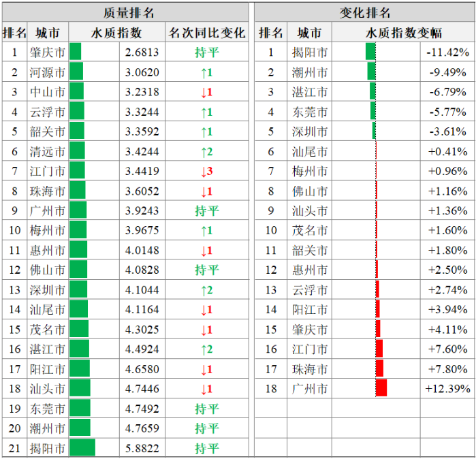Click the red ↓1 arrow for 汕头市
The height and width of the screenshot is (459, 476).
(206, 389)
